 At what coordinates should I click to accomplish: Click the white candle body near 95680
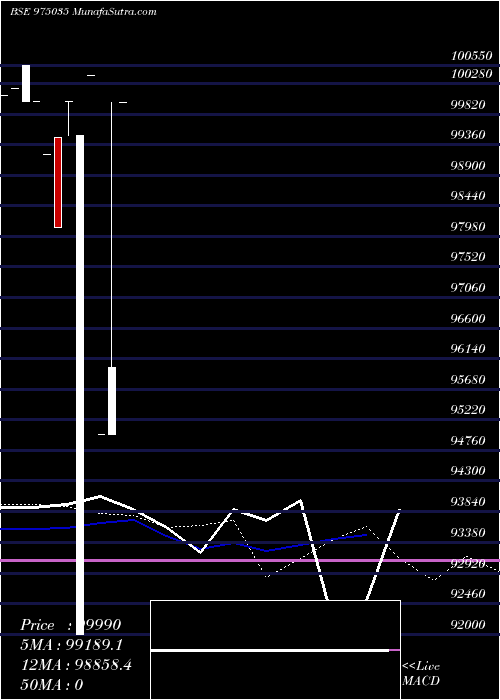112,401
